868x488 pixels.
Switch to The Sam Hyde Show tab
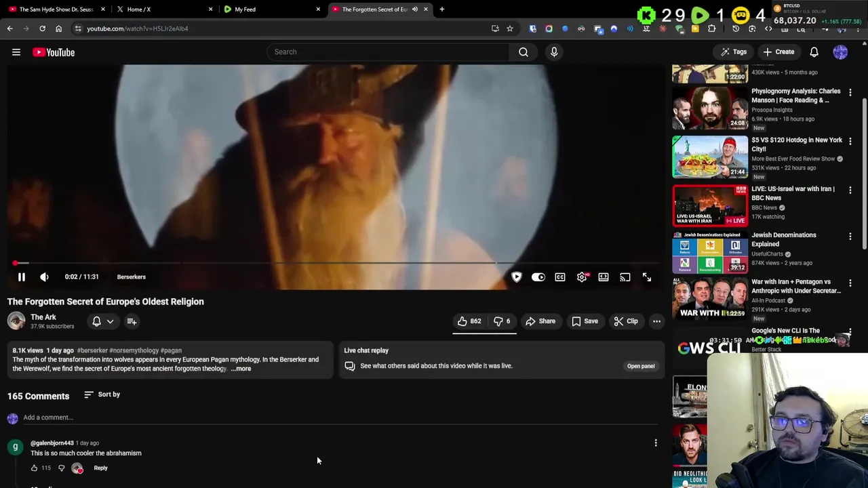tap(54, 9)
